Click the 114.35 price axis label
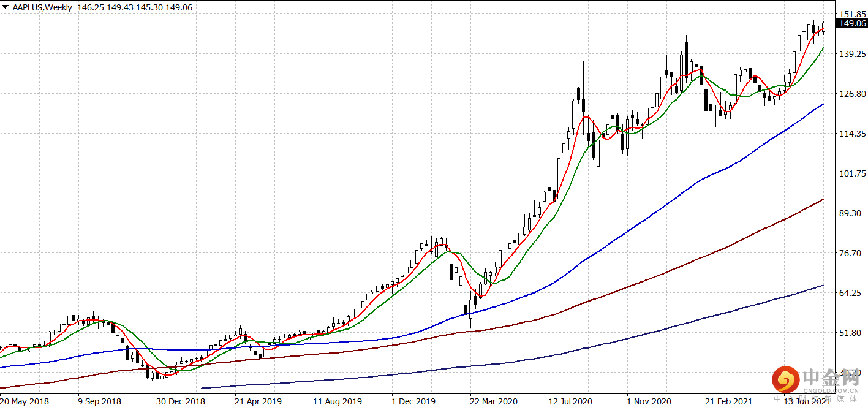This screenshot has height=410, width=868. click(852, 134)
